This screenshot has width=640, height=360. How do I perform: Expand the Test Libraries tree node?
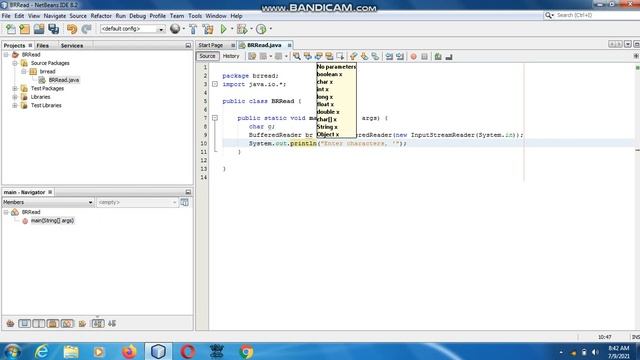[15, 106]
